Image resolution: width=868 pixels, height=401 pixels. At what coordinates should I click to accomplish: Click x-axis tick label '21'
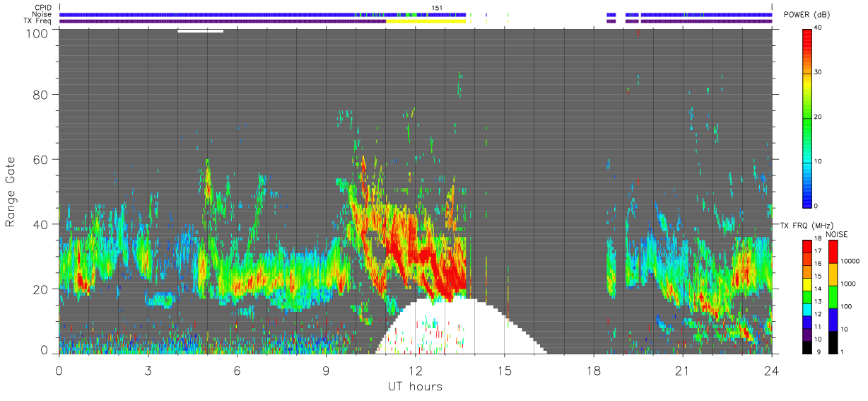pyautogui.click(x=682, y=371)
